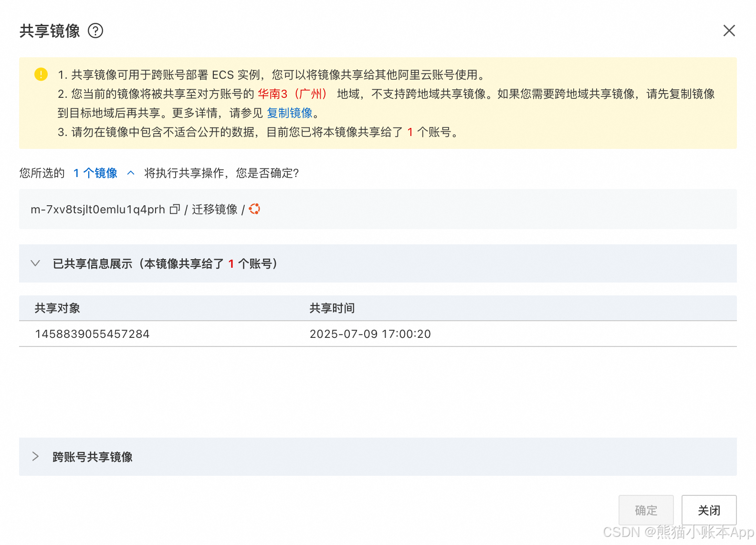This screenshot has width=756, height=545.
Task: Click the yellow warning icon in the notice
Action: coord(41,74)
